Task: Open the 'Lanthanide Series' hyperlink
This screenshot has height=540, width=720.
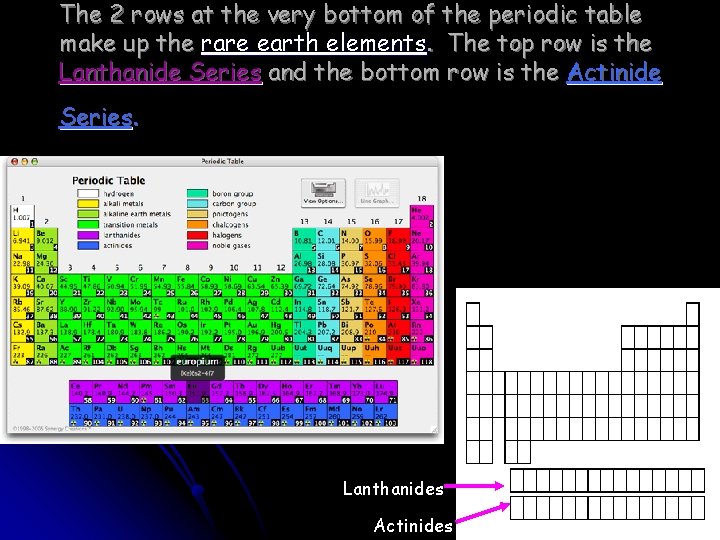Action: [161, 72]
